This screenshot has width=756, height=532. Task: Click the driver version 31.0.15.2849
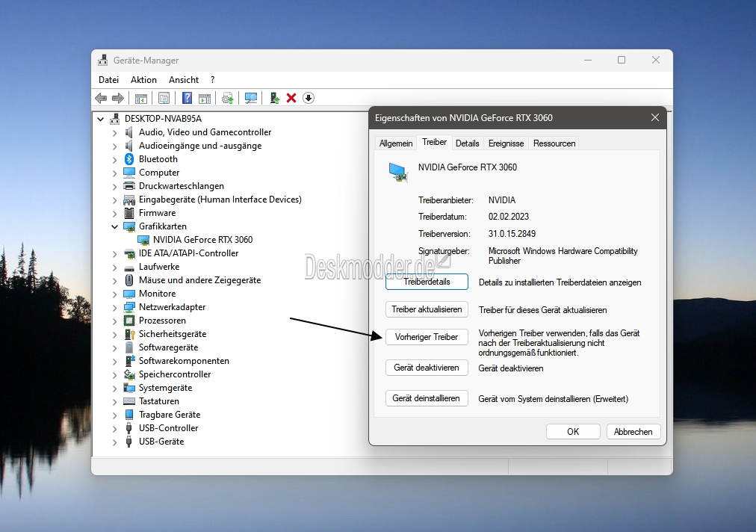[x=512, y=234]
